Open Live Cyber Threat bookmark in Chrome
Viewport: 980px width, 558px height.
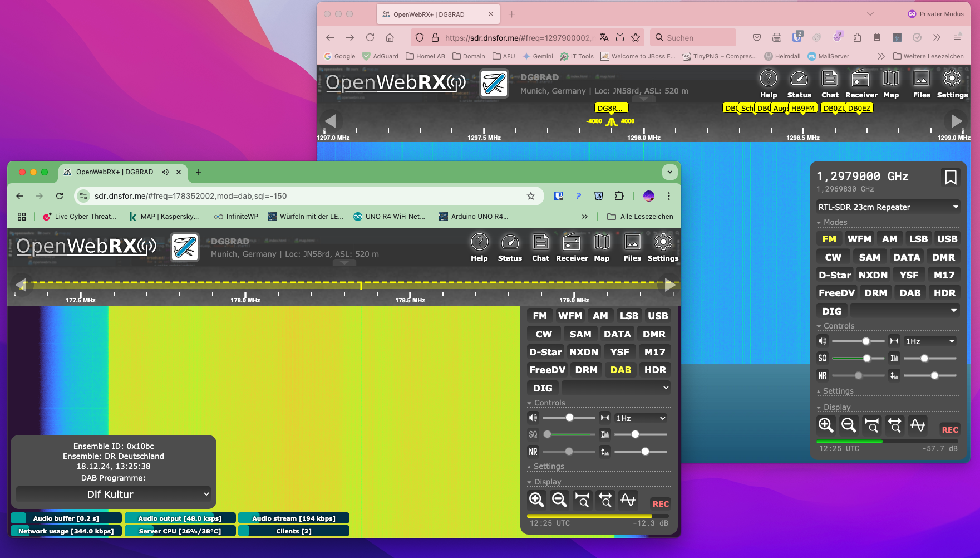[80, 217]
